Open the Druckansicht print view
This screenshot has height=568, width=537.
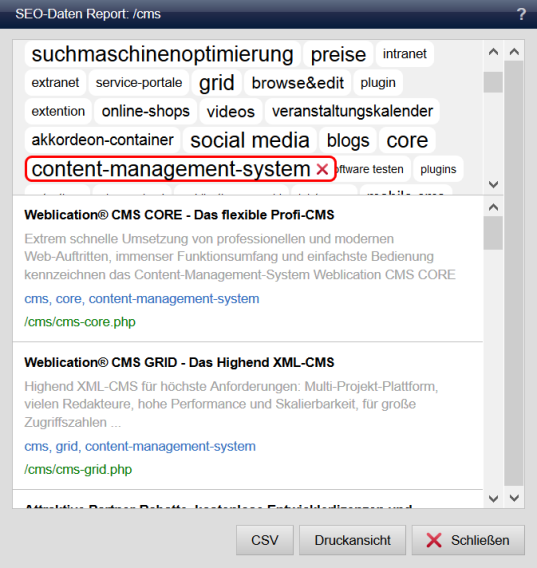tap(352, 540)
